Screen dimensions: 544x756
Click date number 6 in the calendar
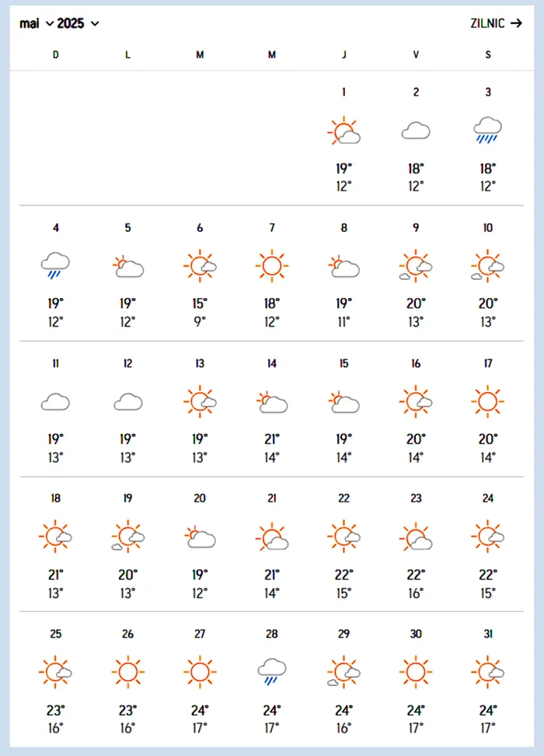(x=200, y=228)
